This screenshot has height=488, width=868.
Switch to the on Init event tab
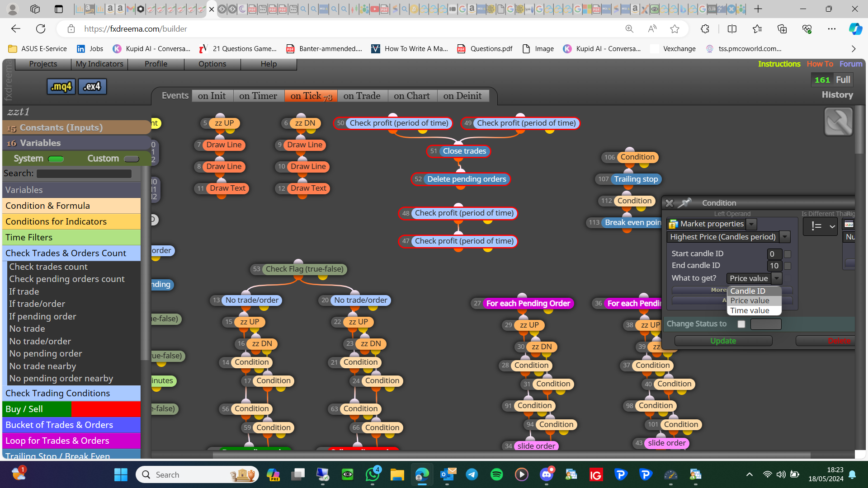pyautogui.click(x=212, y=96)
